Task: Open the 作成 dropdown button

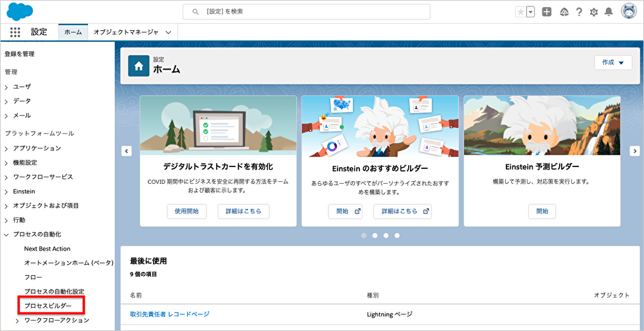Action: (x=613, y=63)
